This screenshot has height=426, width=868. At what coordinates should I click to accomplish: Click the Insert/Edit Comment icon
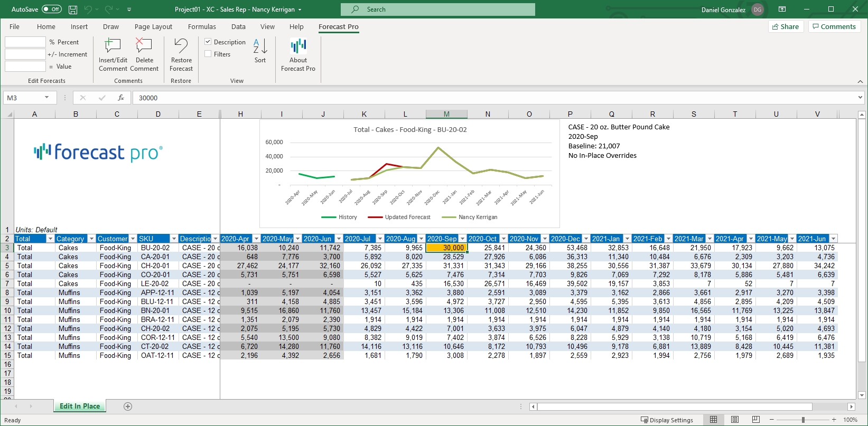coord(113,46)
